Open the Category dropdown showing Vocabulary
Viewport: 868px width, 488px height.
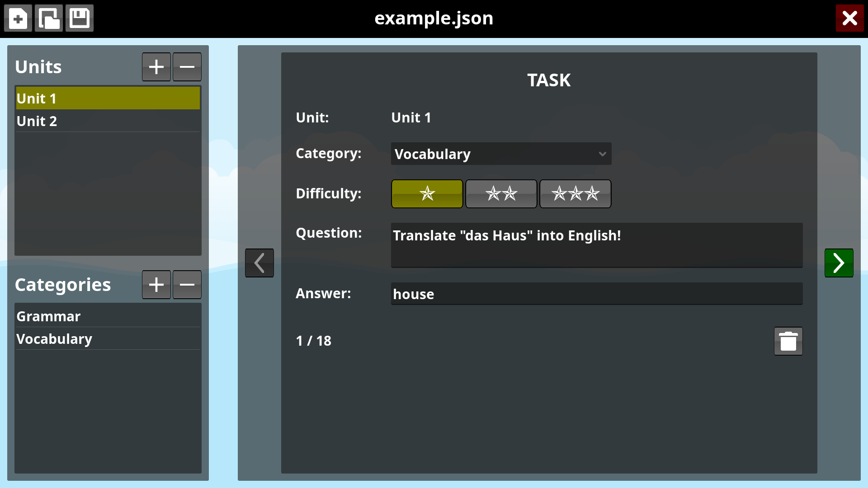tap(501, 154)
